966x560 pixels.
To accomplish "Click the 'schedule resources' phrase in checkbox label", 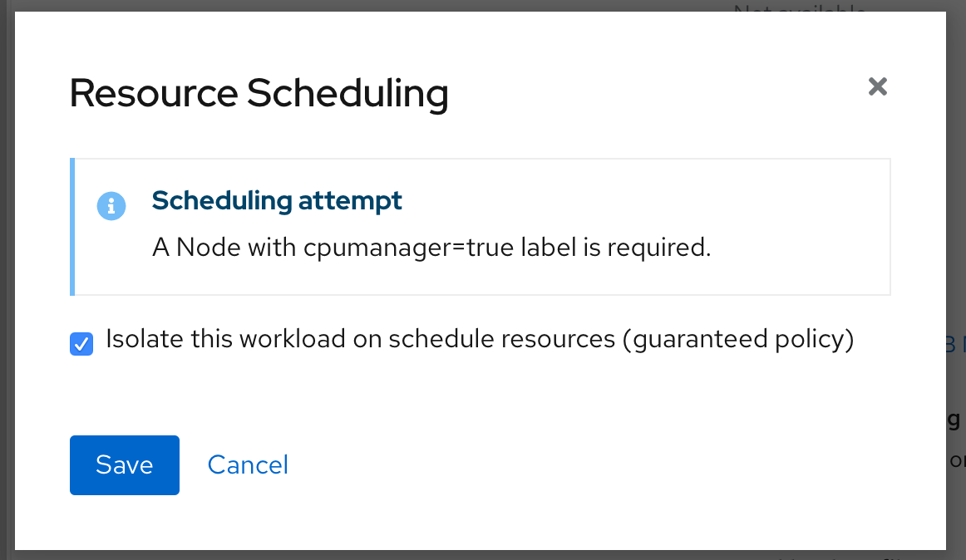I will [x=501, y=340].
